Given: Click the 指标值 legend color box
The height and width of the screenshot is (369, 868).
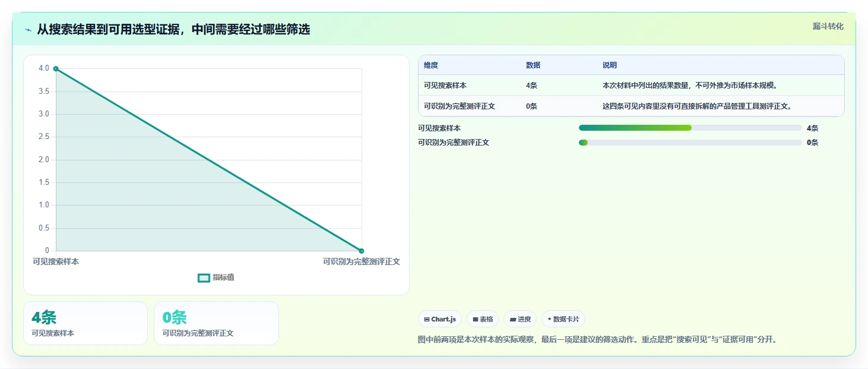Looking at the screenshot, I should click(204, 277).
